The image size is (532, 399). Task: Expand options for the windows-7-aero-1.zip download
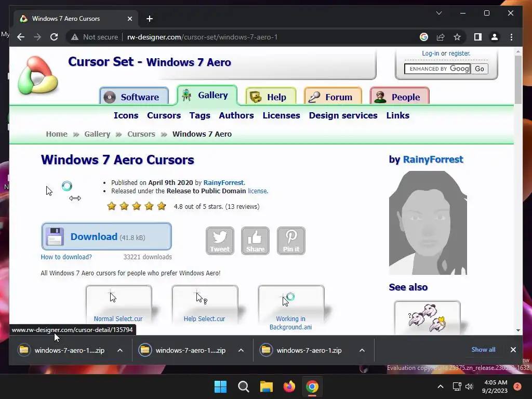(362, 350)
